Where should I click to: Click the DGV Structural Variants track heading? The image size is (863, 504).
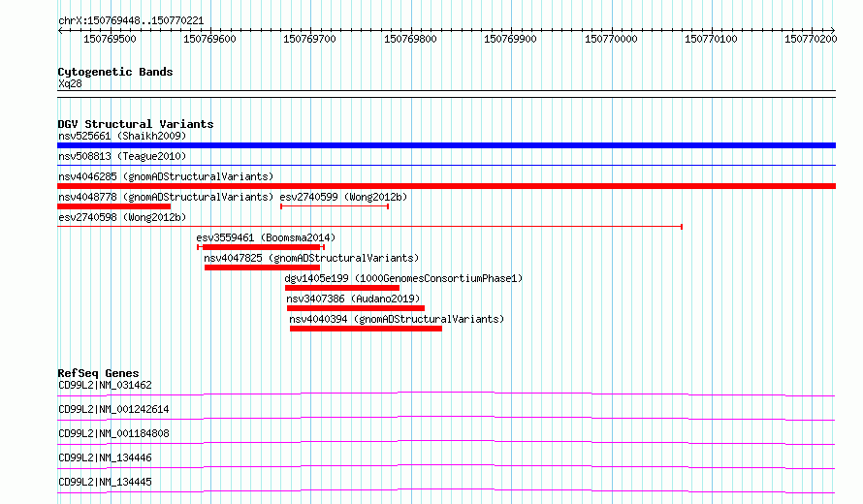point(136,124)
